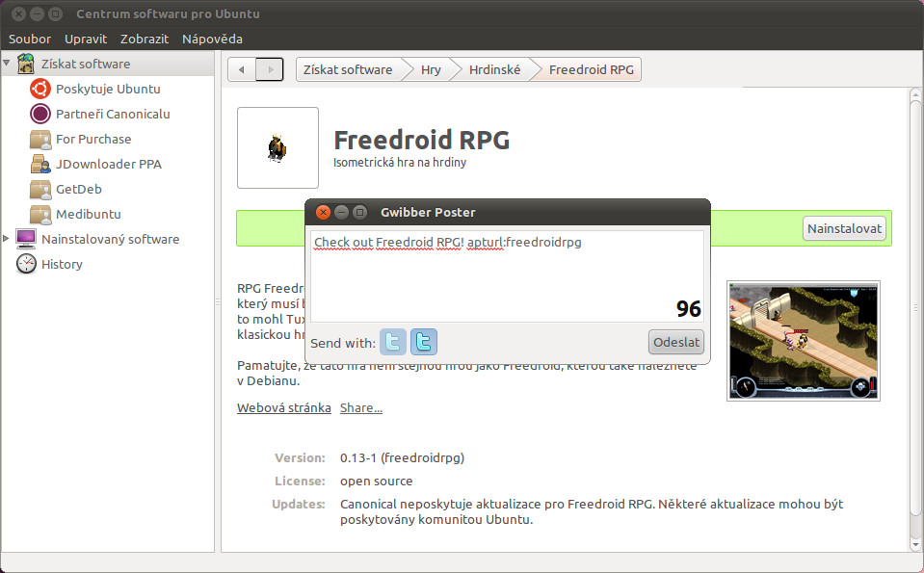Click the 96 character counter
The image size is (924, 573).
coord(688,308)
